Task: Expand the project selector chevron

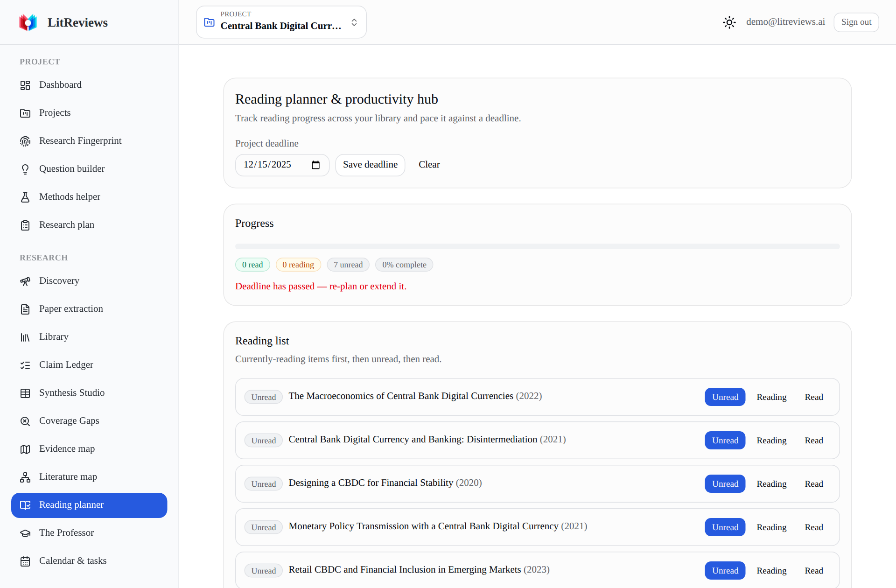Action: click(354, 22)
